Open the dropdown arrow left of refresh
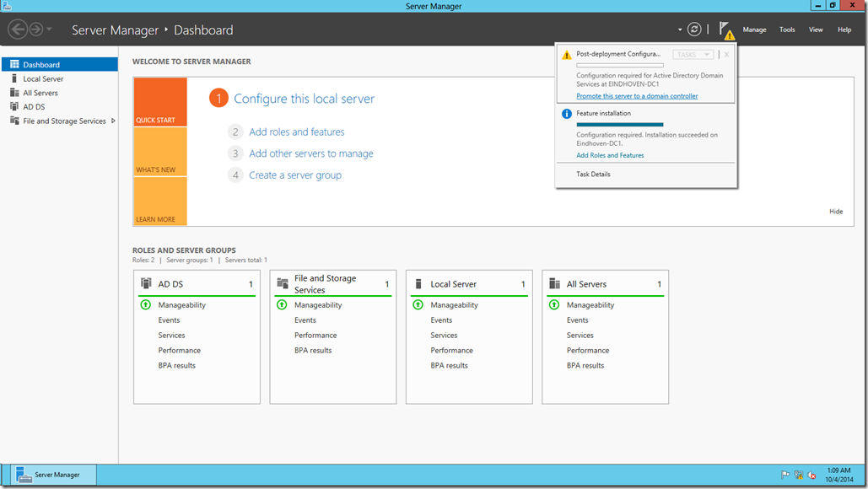Screen dimensions: 868x489 (680, 30)
